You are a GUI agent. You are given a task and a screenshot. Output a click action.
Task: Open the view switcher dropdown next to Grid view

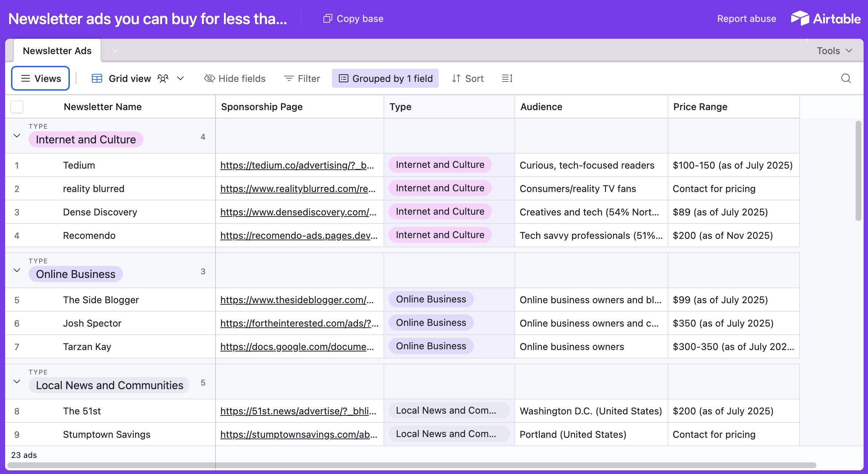180,78
